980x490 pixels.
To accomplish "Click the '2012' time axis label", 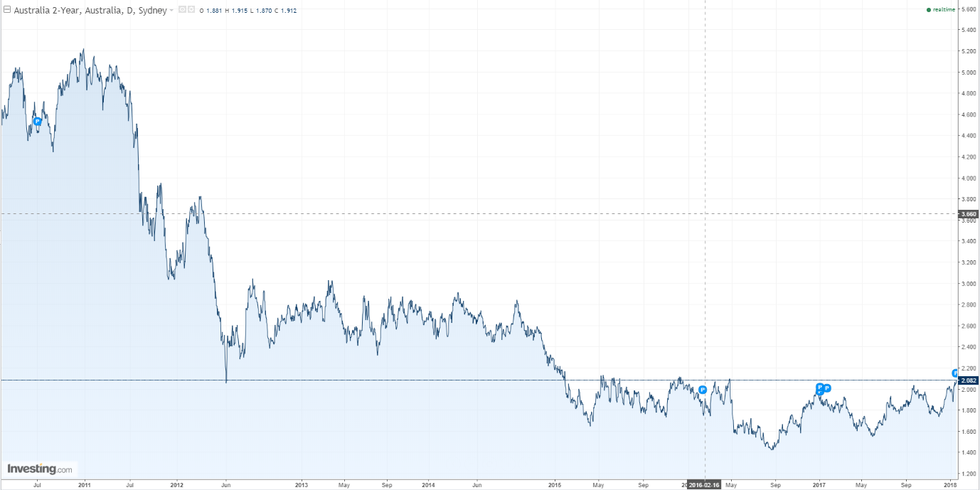I will click(x=177, y=485).
